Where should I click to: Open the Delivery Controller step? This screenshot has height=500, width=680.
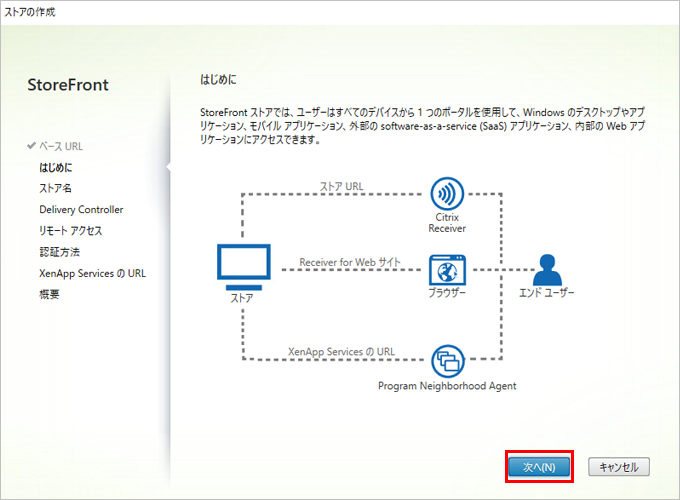(81, 210)
